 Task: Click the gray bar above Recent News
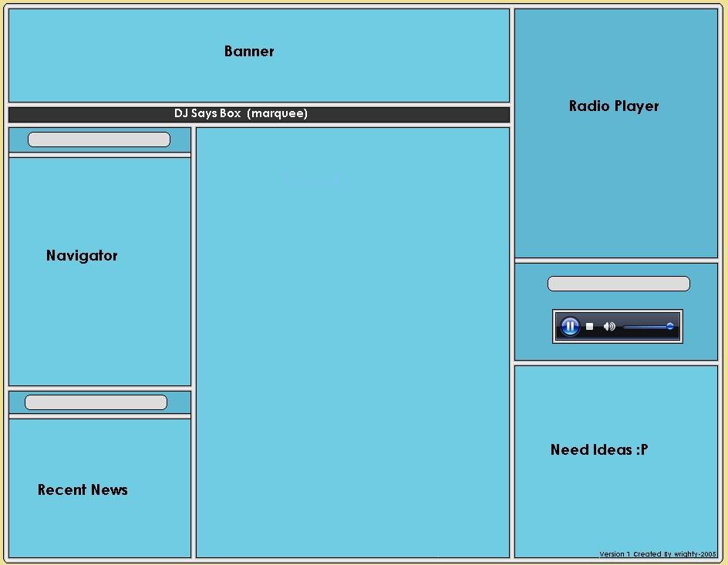point(96,402)
